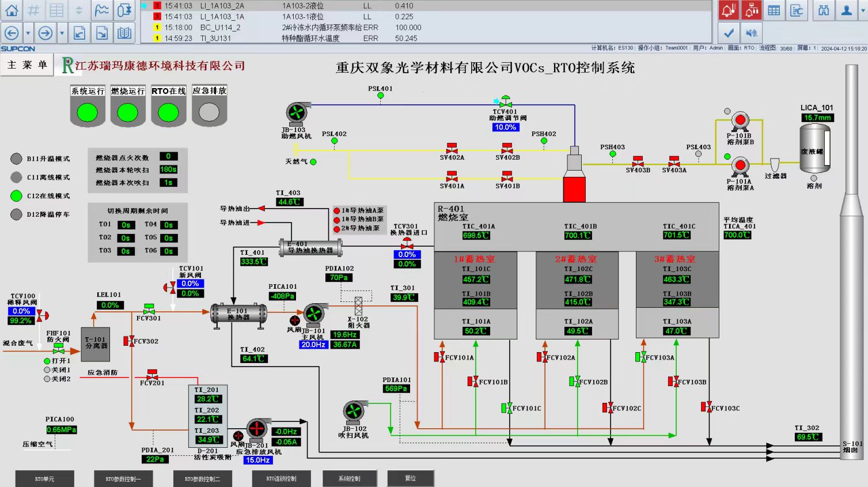
Task: Select D12降温停车 mode
Action: (17, 214)
